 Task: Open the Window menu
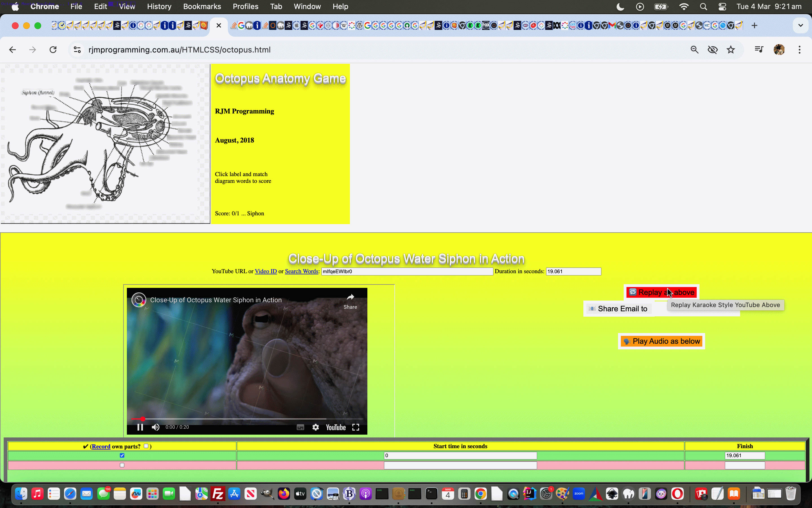(307, 6)
